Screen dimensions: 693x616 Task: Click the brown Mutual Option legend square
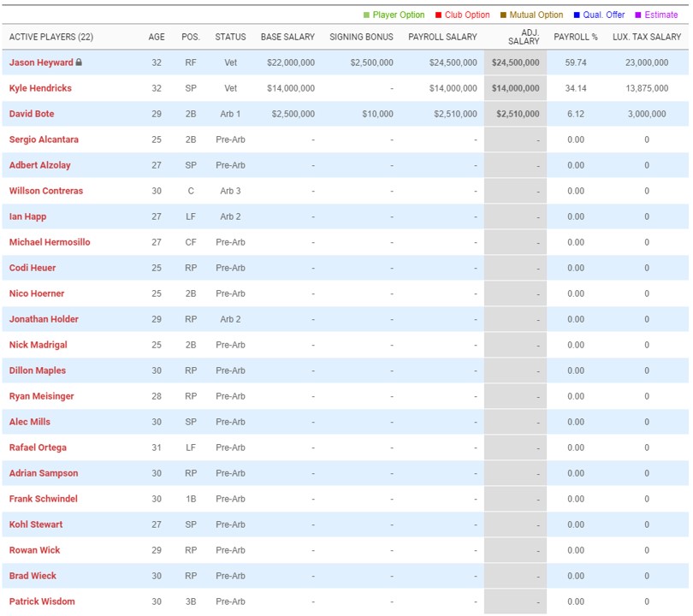pos(503,15)
